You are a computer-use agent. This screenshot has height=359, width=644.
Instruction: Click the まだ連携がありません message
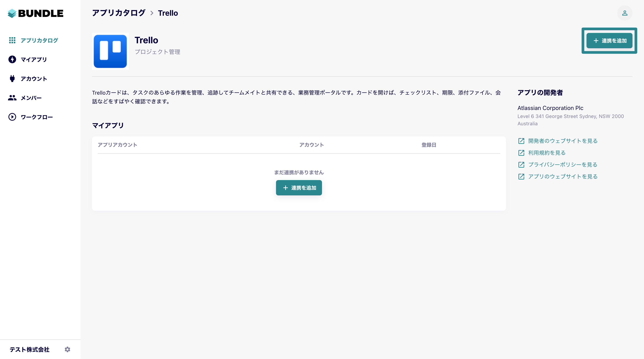point(299,172)
